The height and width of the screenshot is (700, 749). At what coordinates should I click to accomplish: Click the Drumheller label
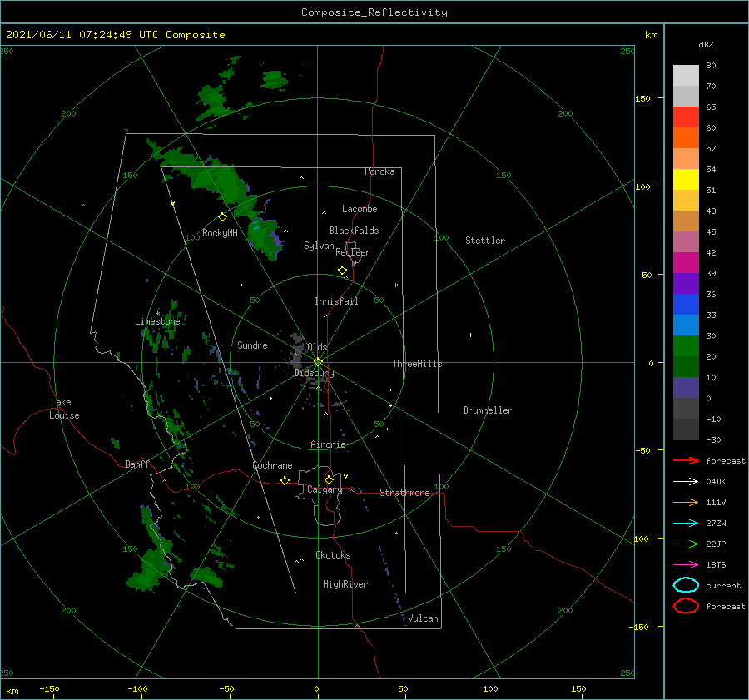pyautogui.click(x=487, y=410)
